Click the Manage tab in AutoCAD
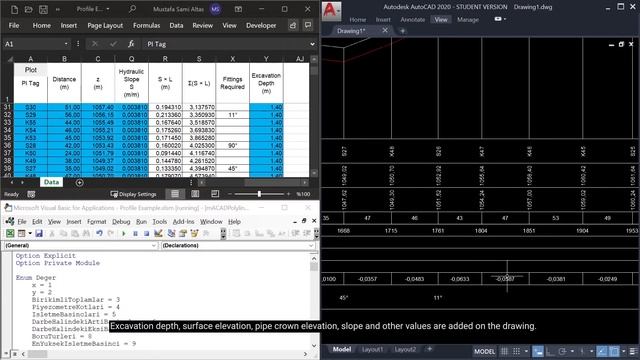The height and width of the screenshot is (360, 640). coord(468,19)
